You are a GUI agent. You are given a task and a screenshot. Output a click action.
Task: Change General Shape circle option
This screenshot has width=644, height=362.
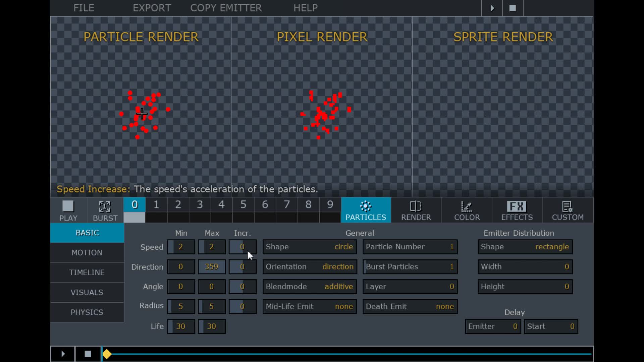pyautogui.click(x=309, y=247)
